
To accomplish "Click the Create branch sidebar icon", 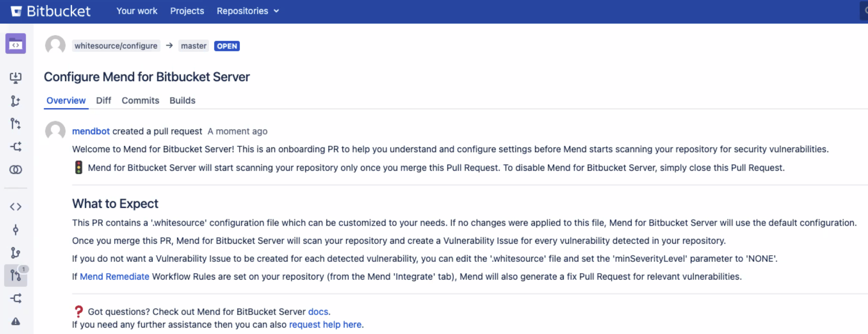I will tap(16, 101).
